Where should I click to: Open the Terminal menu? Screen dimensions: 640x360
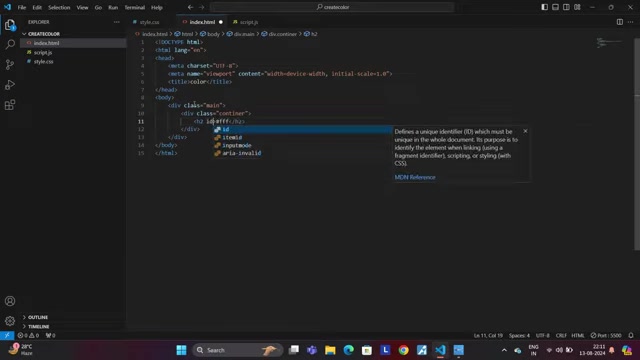(135, 7)
